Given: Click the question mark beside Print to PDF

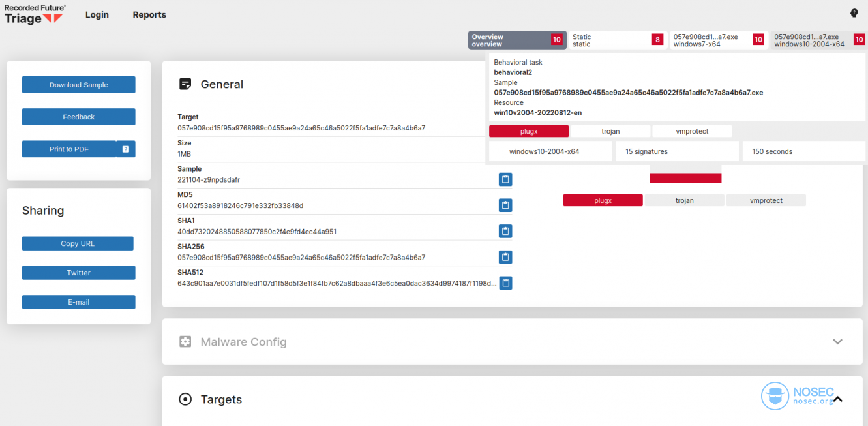Looking at the screenshot, I should pos(126,149).
